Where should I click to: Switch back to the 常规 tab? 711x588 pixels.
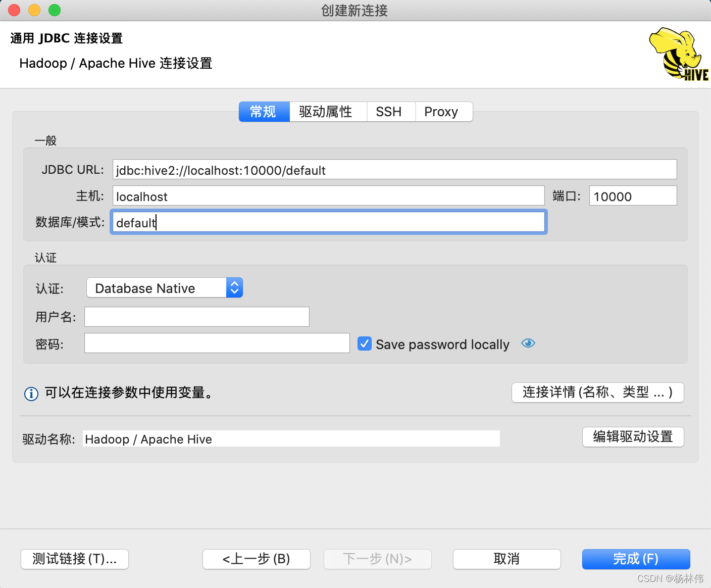pos(264,112)
